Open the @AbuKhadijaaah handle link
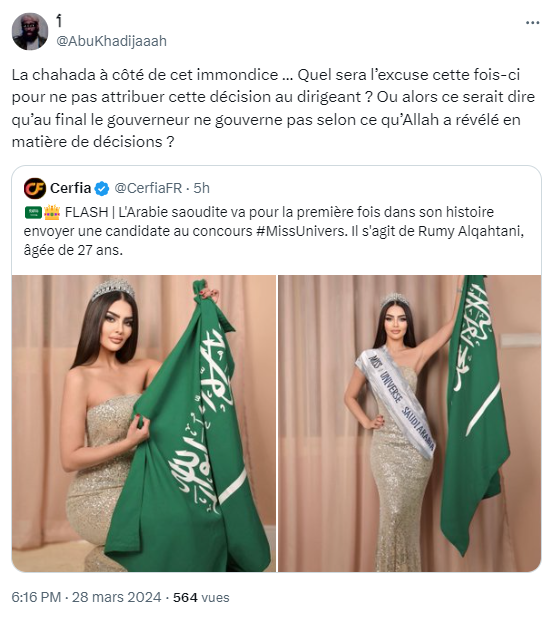The image size is (556, 619). click(111, 41)
